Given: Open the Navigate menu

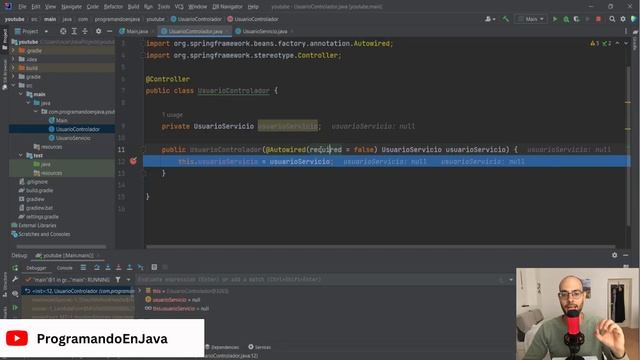Looking at the screenshot, I should (71, 7).
